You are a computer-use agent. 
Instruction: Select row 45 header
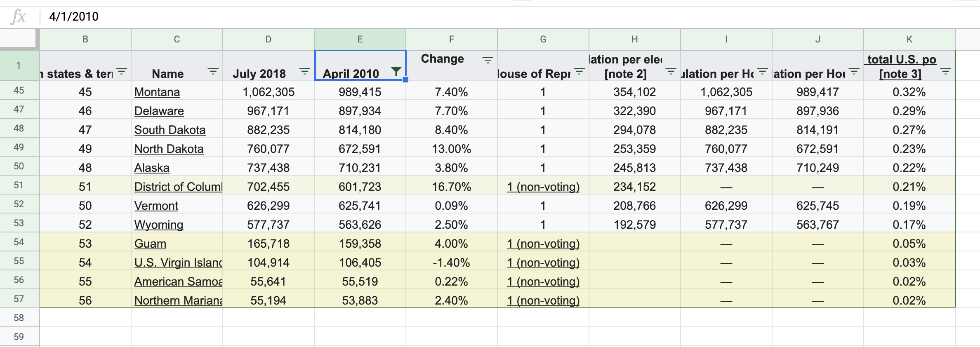point(19,90)
